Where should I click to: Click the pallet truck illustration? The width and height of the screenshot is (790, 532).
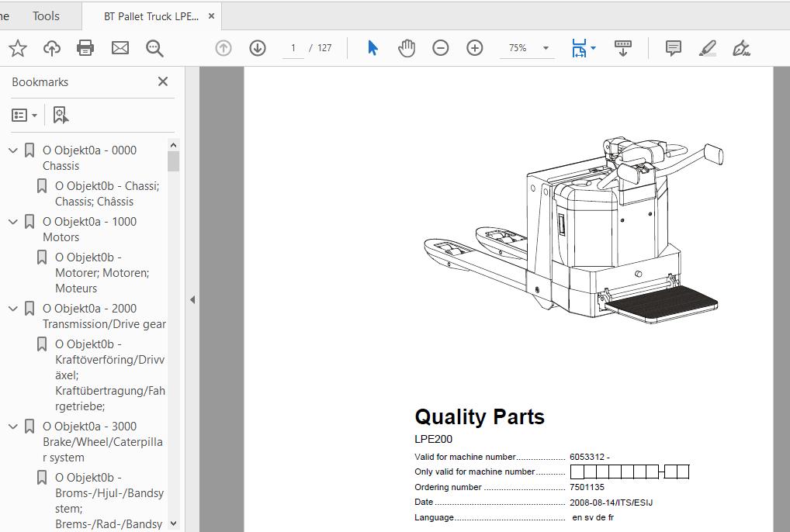(x=573, y=230)
